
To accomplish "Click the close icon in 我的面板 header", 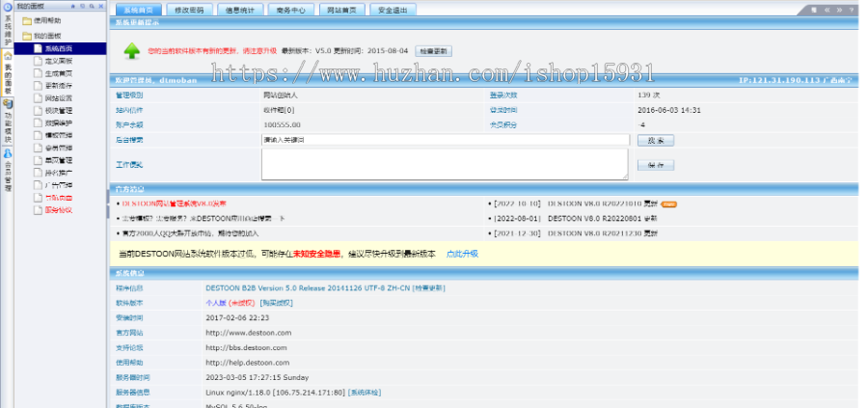I will tap(100, 6).
